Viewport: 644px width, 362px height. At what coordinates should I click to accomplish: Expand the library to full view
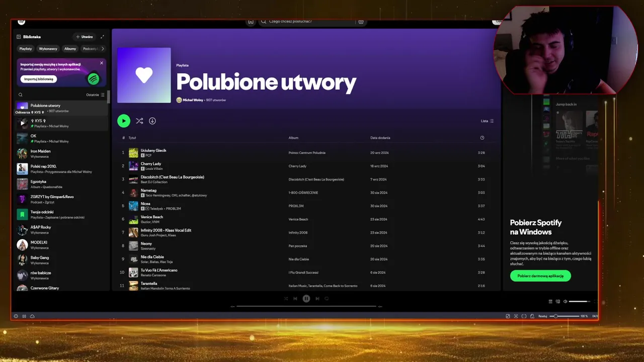coord(102,37)
